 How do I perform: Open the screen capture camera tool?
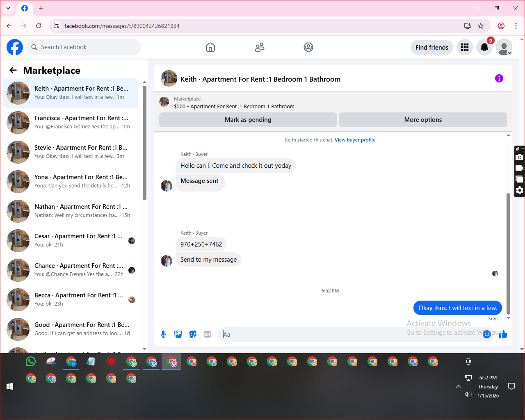click(520, 157)
